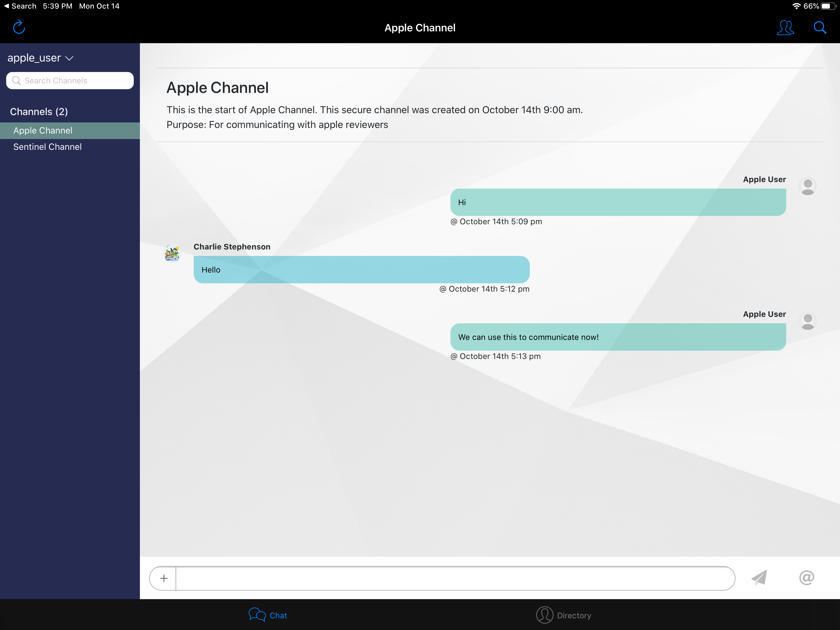Tap the Apple Channel title in the top bar
840x630 pixels.
(x=420, y=28)
